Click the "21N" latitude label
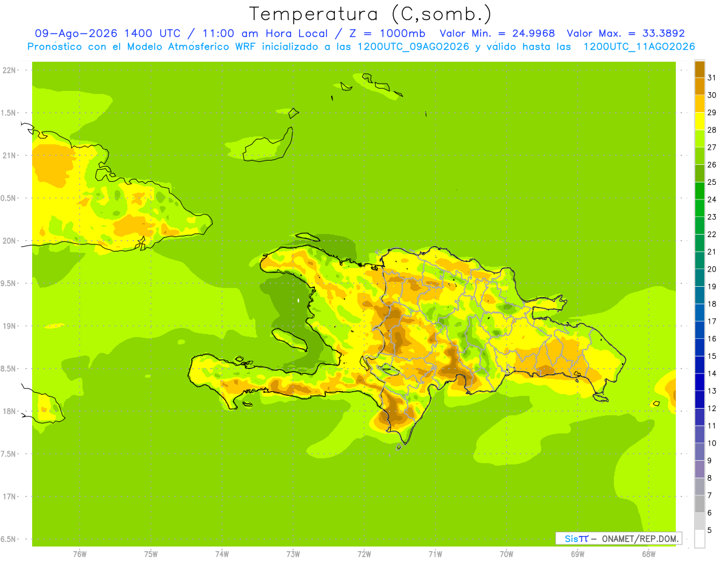 (8, 155)
